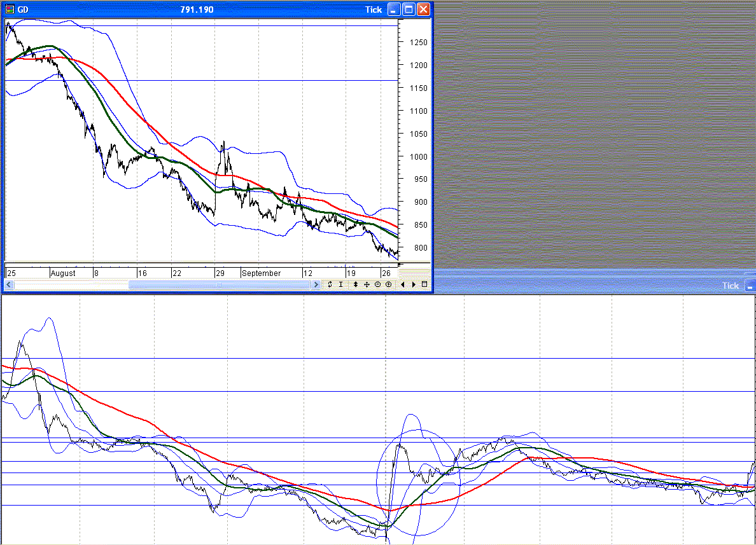Screen dimensions: 756x545
Task: Click the 850 price level on axis
Action: pos(421,225)
